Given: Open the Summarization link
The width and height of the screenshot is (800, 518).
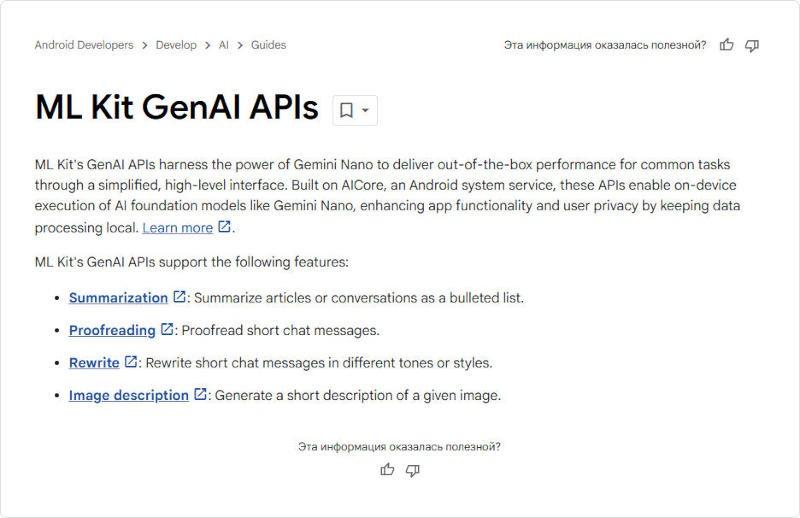Looking at the screenshot, I should coord(118,298).
